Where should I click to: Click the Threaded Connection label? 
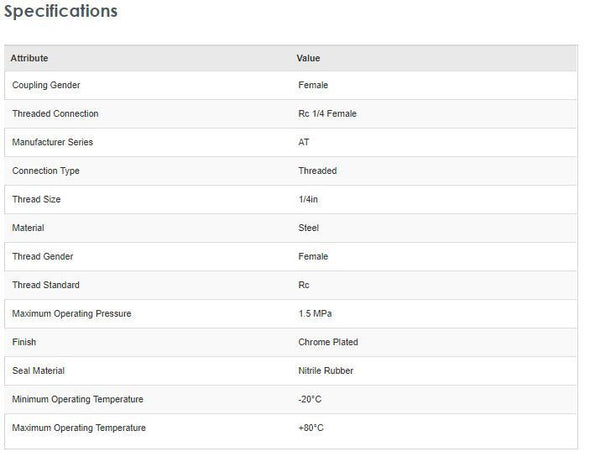55,114
